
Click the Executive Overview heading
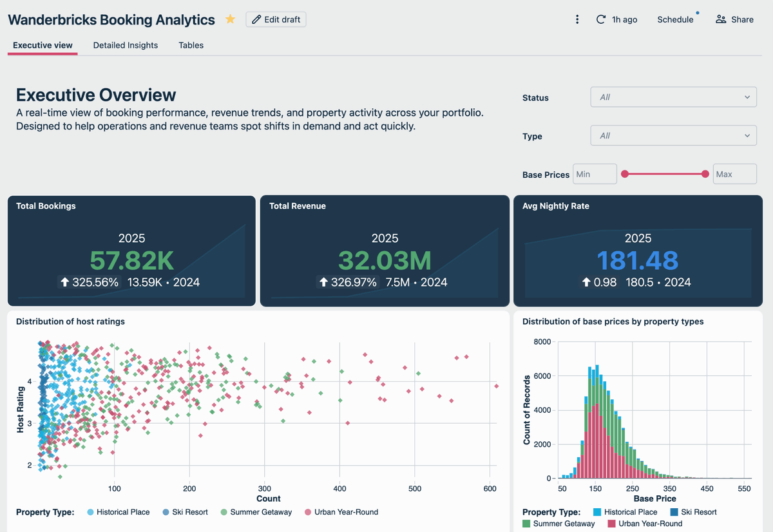(96, 95)
